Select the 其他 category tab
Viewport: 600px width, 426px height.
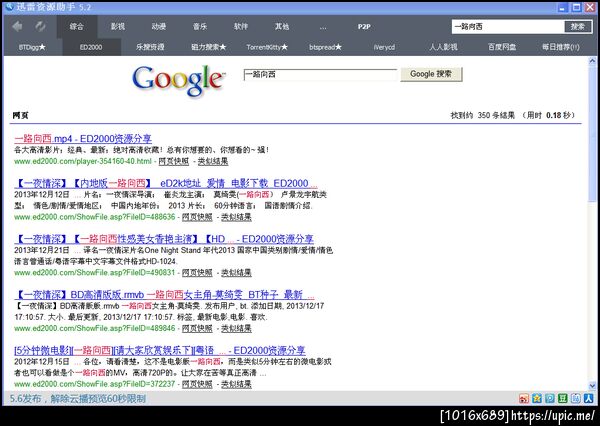tap(282, 26)
